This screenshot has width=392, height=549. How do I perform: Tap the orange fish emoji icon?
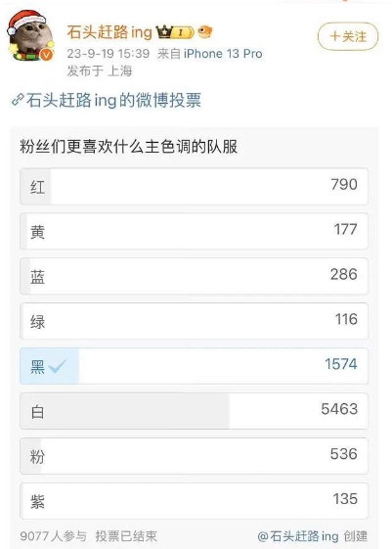pos(205,32)
